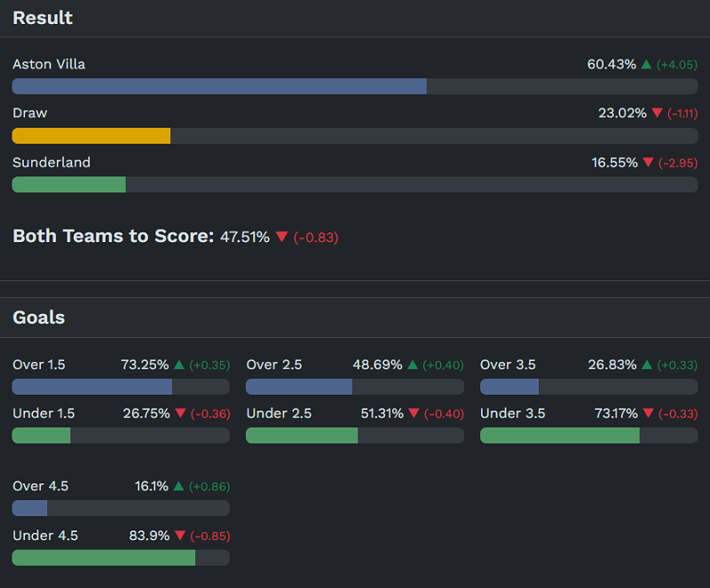Click red arrow next to Both Teams to Score
The image size is (710, 588).
pyautogui.click(x=281, y=237)
